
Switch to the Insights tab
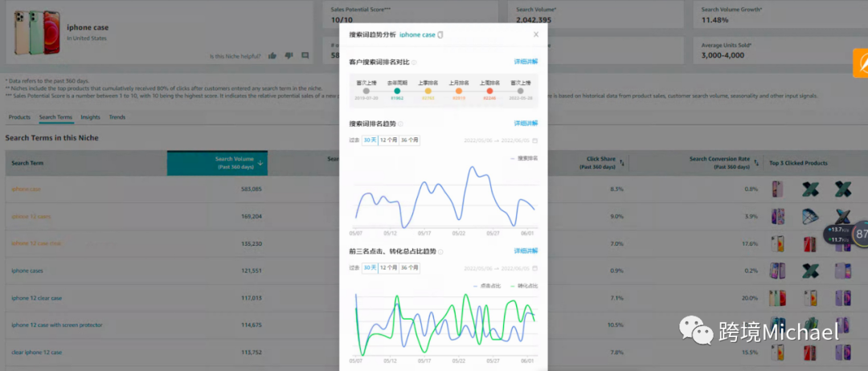point(90,117)
